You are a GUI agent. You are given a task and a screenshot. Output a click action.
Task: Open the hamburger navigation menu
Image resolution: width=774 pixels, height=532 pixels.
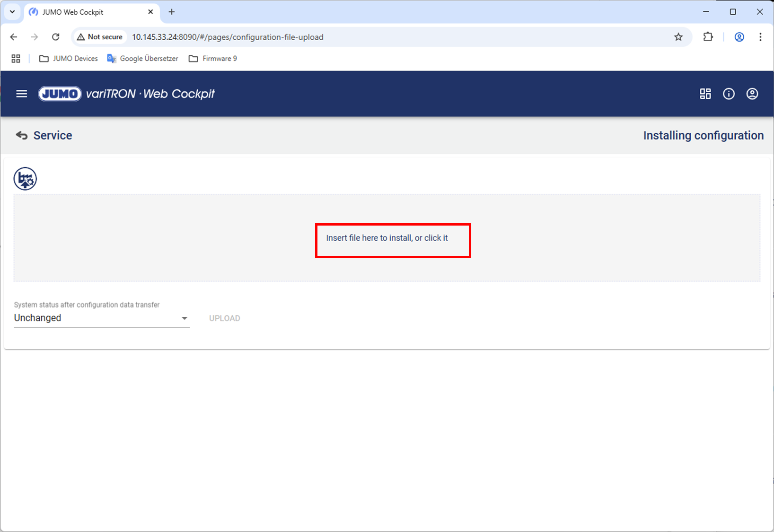(x=22, y=94)
